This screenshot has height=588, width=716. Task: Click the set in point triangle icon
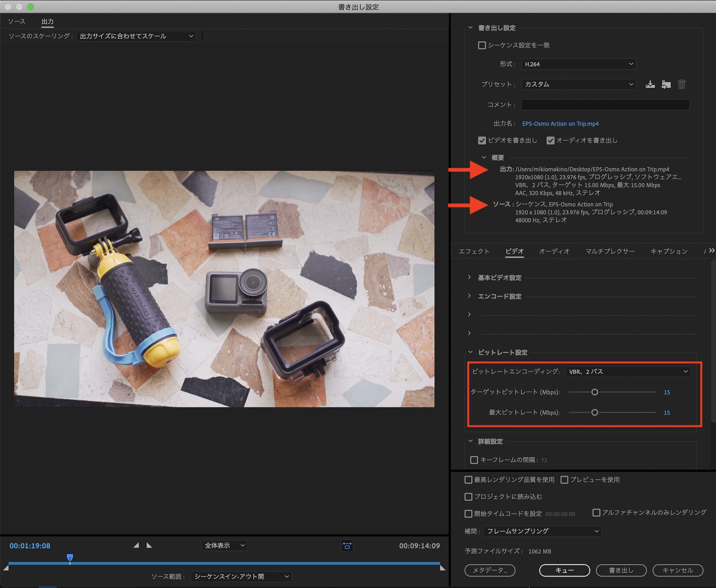pos(136,545)
